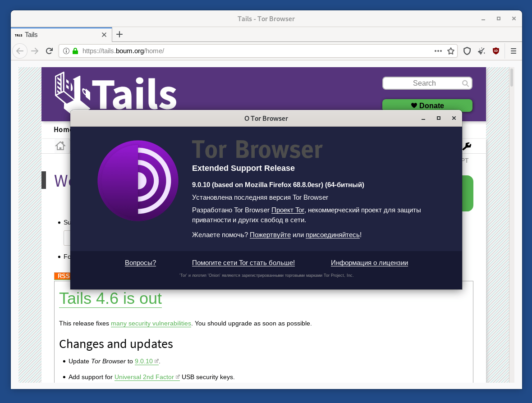Click the 'присоединяйтесь' link

pos(333,235)
